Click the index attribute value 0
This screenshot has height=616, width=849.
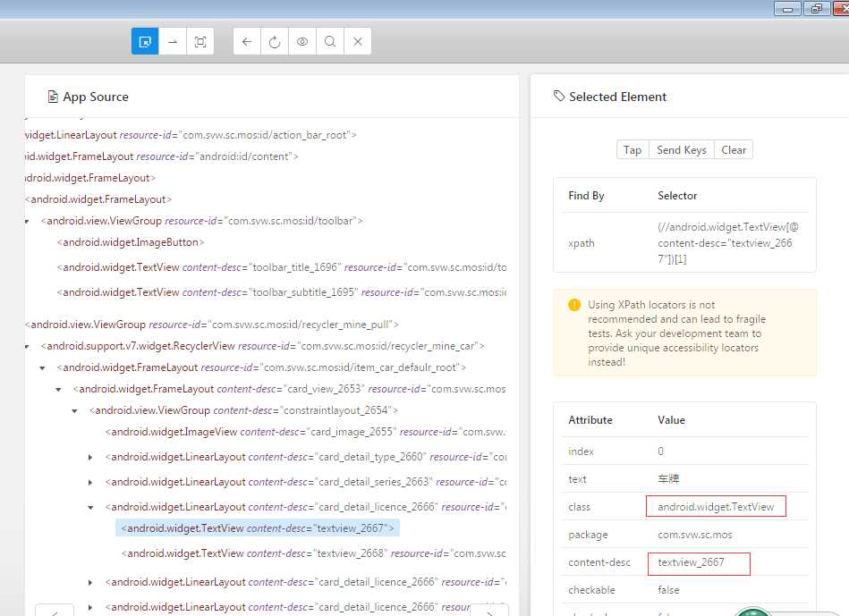pos(660,451)
